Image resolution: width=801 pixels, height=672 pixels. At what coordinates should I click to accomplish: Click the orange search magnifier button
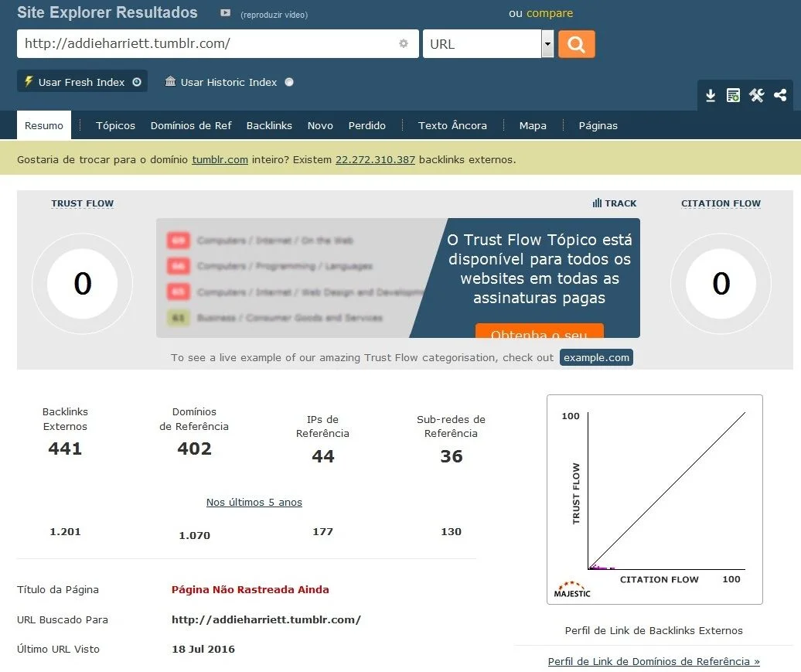click(576, 44)
